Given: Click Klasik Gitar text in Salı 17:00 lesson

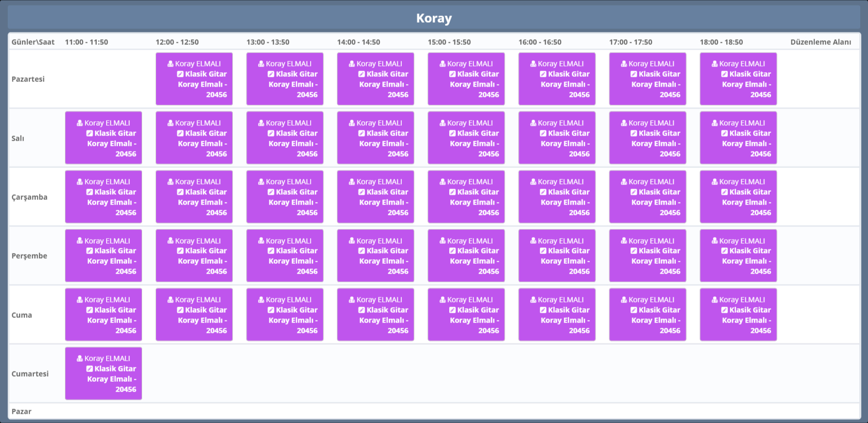Looking at the screenshot, I should pos(659,133).
